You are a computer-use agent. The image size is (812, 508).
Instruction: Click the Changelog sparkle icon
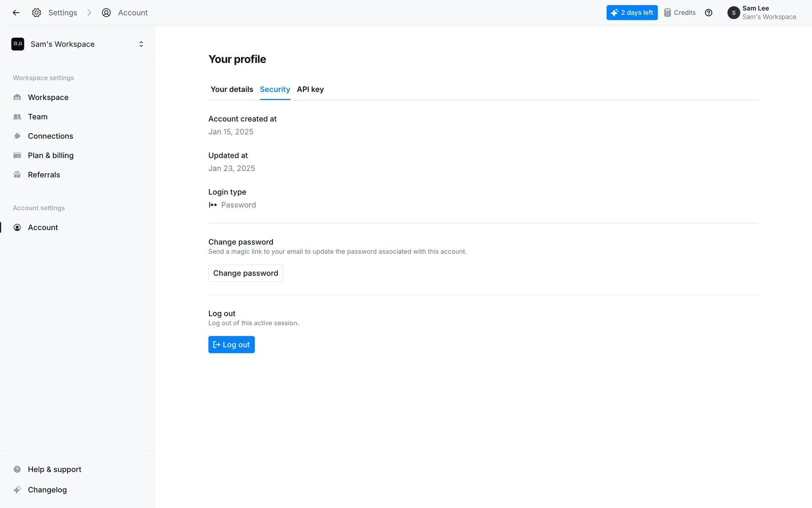click(x=17, y=490)
